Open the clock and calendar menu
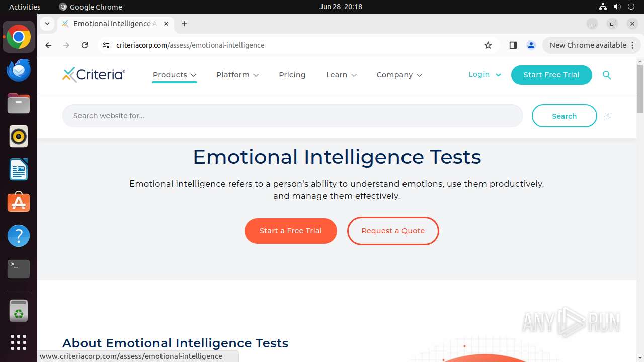The width and height of the screenshot is (644, 362). point(341,7)
